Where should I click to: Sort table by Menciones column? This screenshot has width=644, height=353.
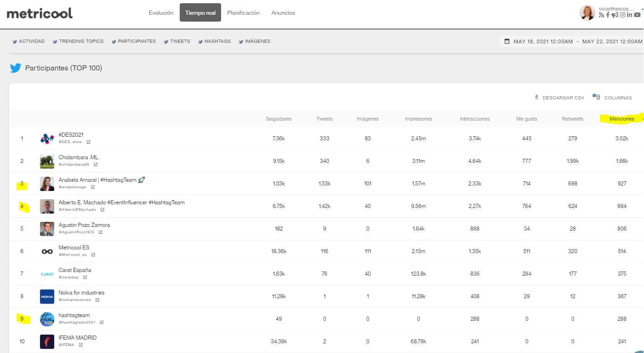(x=622, y=119)
